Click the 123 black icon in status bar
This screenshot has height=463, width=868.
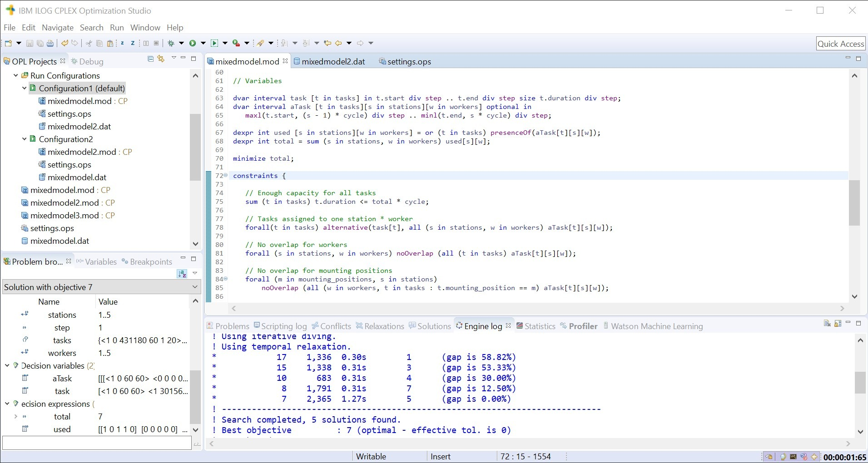coord(793,457)
